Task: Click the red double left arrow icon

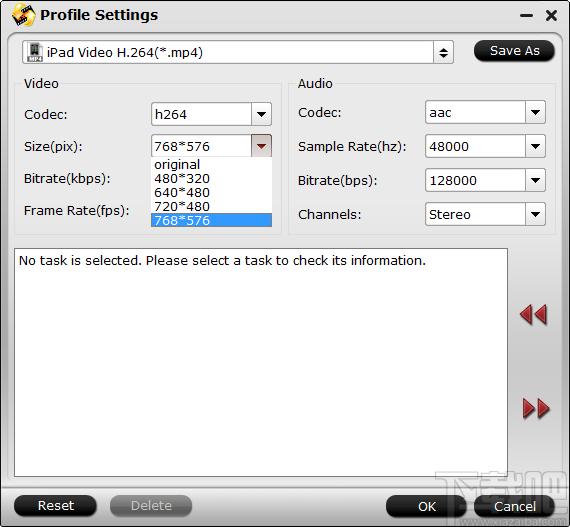Action: click(x=533, y=314)
